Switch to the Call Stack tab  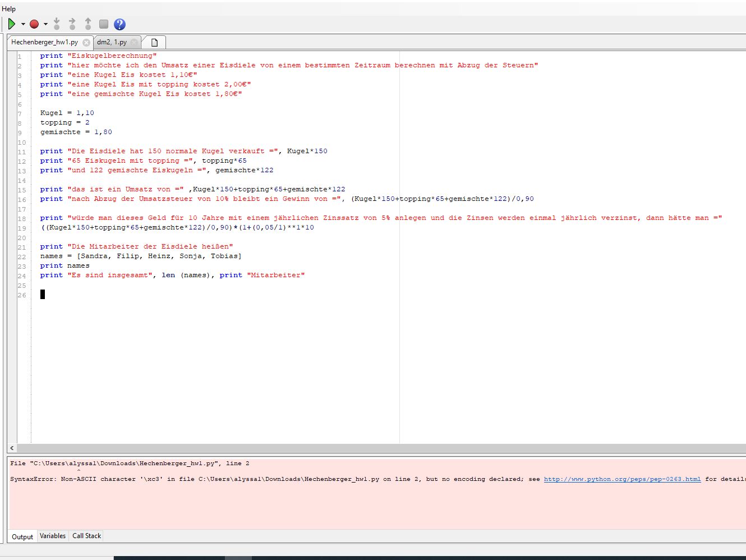pos(86,536)
